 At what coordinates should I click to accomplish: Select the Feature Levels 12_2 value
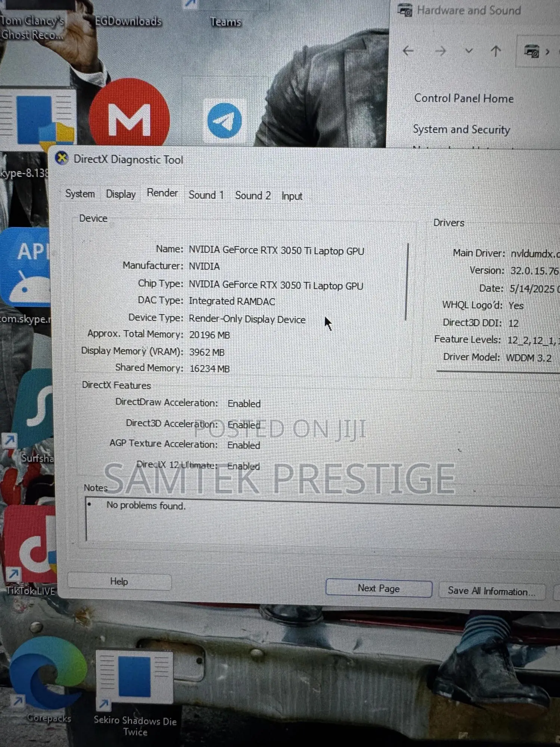point(533,340)
